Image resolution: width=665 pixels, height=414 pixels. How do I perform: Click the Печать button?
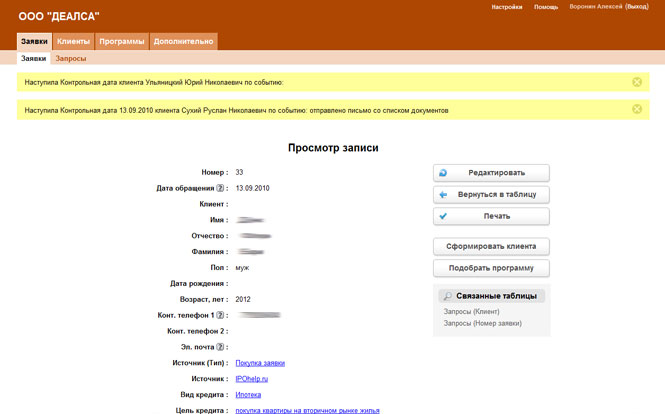pos(491,216)
